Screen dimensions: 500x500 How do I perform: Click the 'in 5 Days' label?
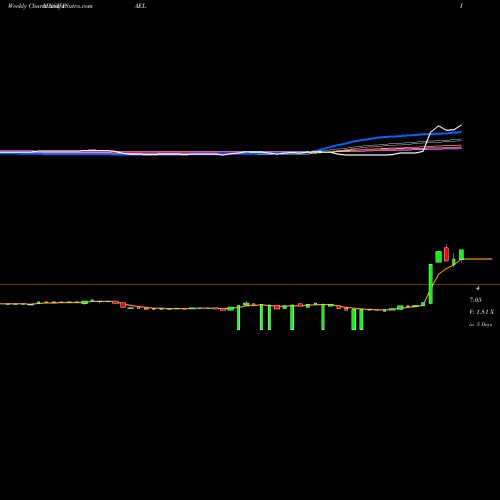point(480,324)
